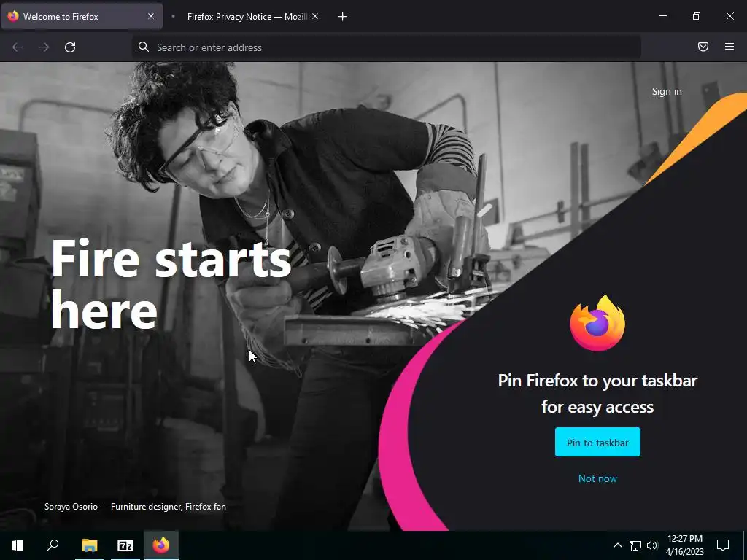The width and height of the screenshot is (747, 560).
Task: Open the Save to Pocket icon
Action: tap(703, 47)
